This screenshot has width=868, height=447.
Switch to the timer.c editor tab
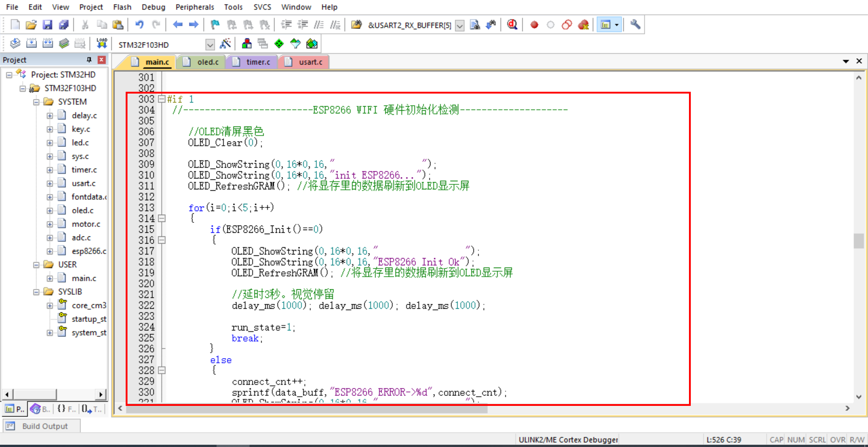point(252,62)
